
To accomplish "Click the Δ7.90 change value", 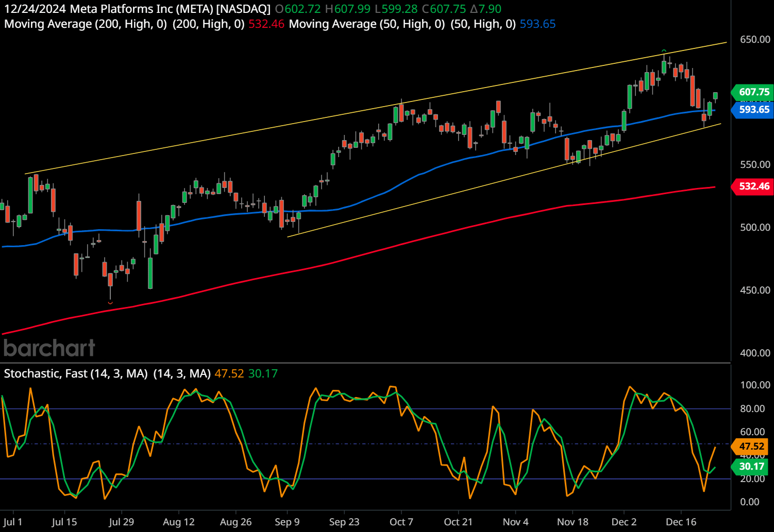I will pos(485,9).
